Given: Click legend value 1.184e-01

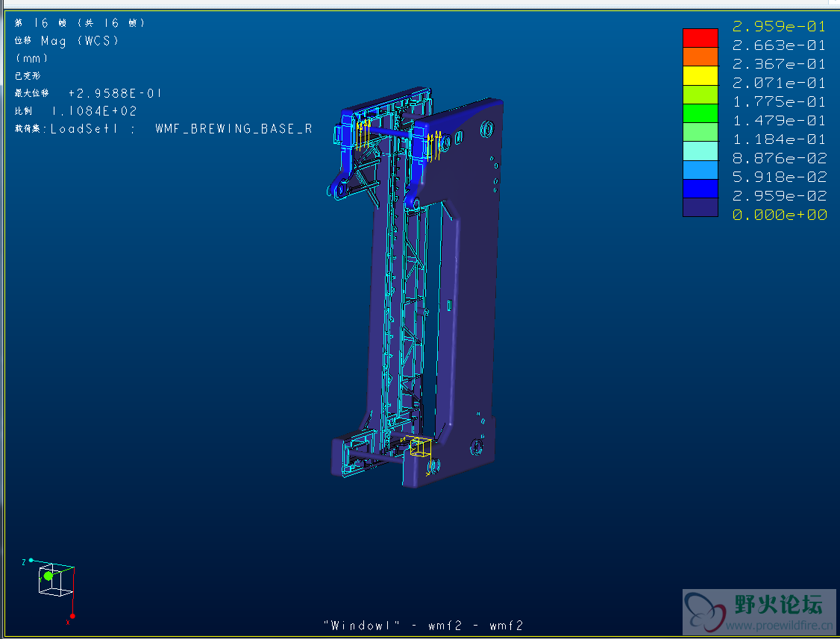Looking at the screenshot, I should click(780, 139).
